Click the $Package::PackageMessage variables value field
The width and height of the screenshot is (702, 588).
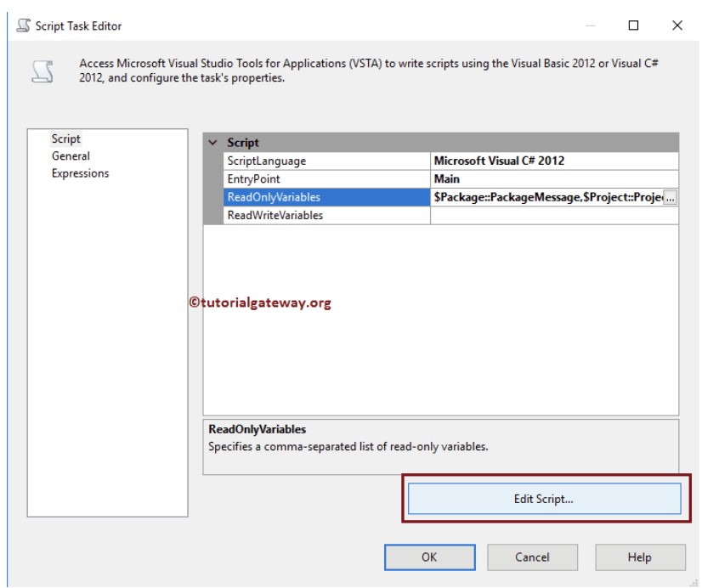547,197
